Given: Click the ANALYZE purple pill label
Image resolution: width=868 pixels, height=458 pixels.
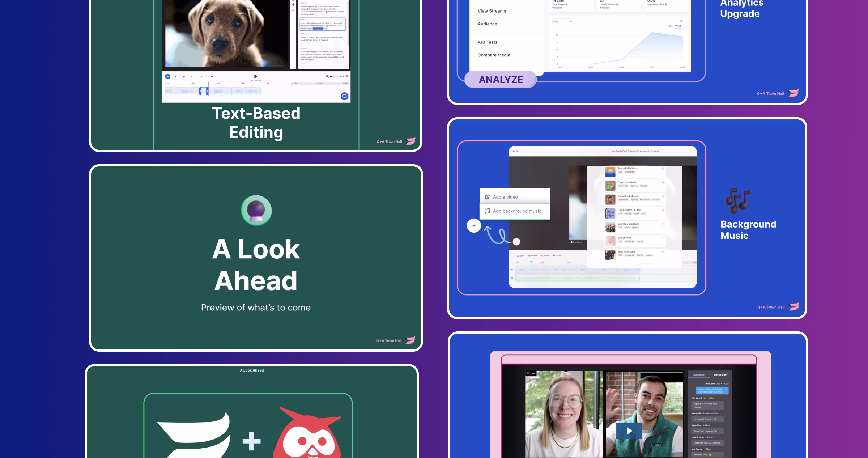Looking at the screenshot, I should point(501,80).
